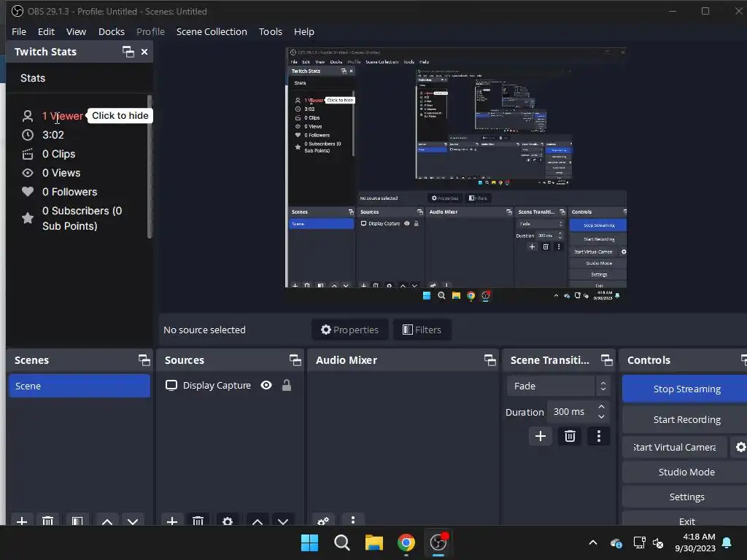Click the Views eye icon in stats
Screen dimensions: 747x560
coord(28,173)
